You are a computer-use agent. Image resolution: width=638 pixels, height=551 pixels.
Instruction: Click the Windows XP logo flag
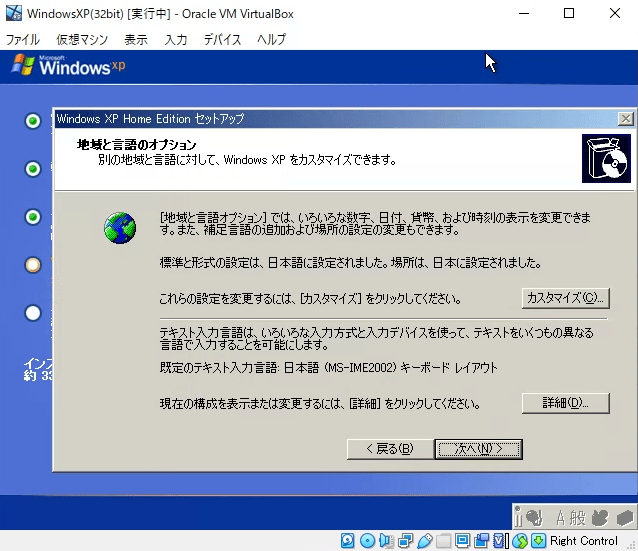pos(23,65)
